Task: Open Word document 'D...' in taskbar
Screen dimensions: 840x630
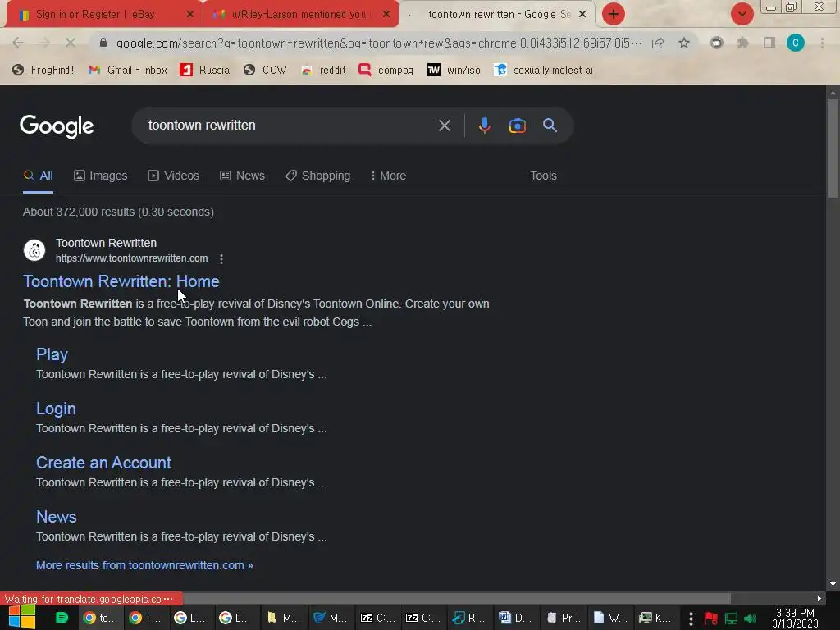Action: click(x=515, y=618)
